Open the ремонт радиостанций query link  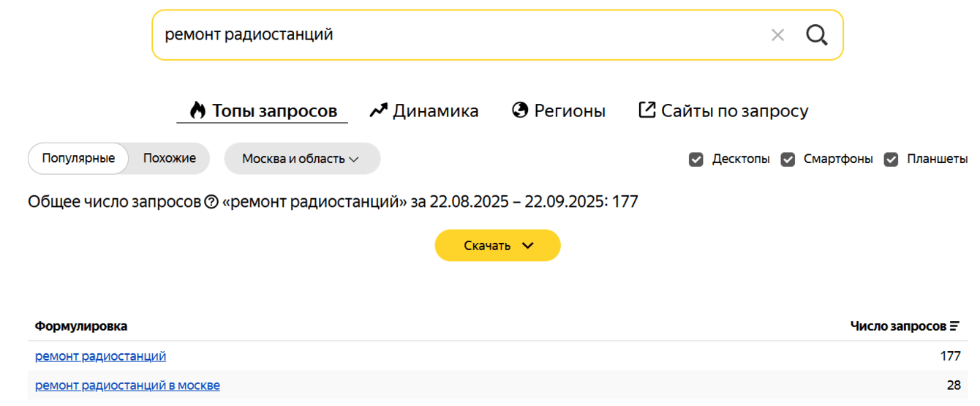click(x=100, y=356)
